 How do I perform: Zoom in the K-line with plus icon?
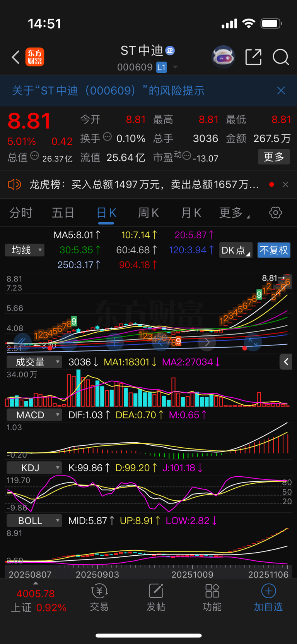point(115,342)
